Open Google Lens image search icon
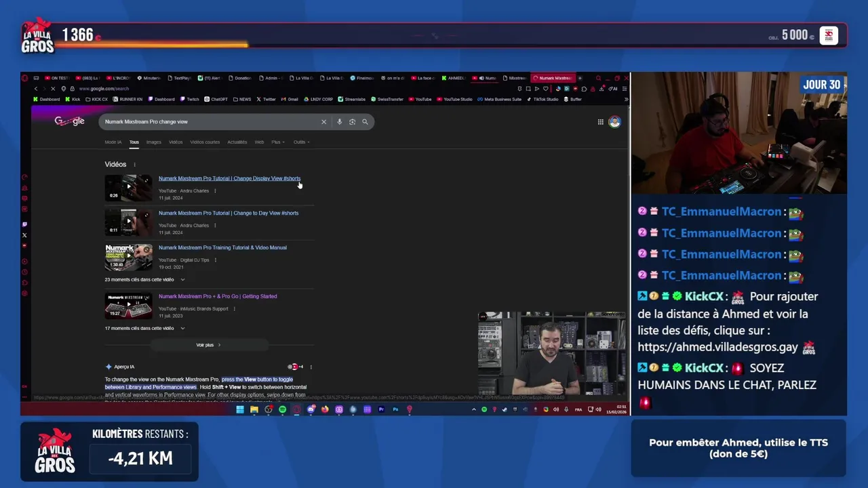Screen dimensions: 868x488 click(x=352, y=122)
